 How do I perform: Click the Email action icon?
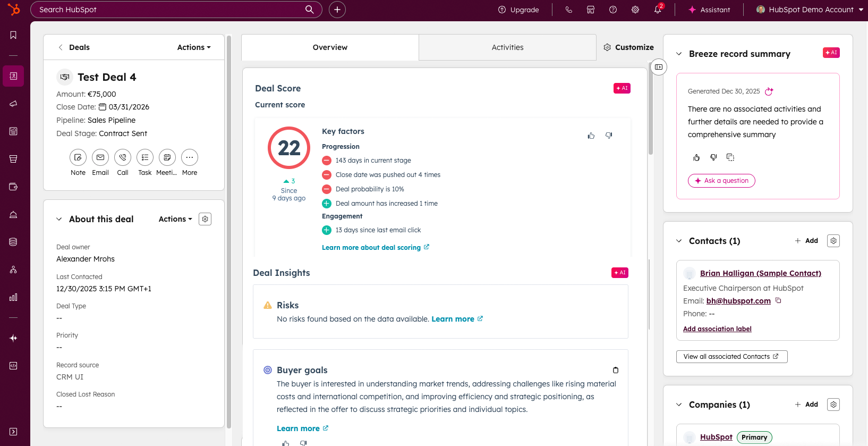click(100, 157)
